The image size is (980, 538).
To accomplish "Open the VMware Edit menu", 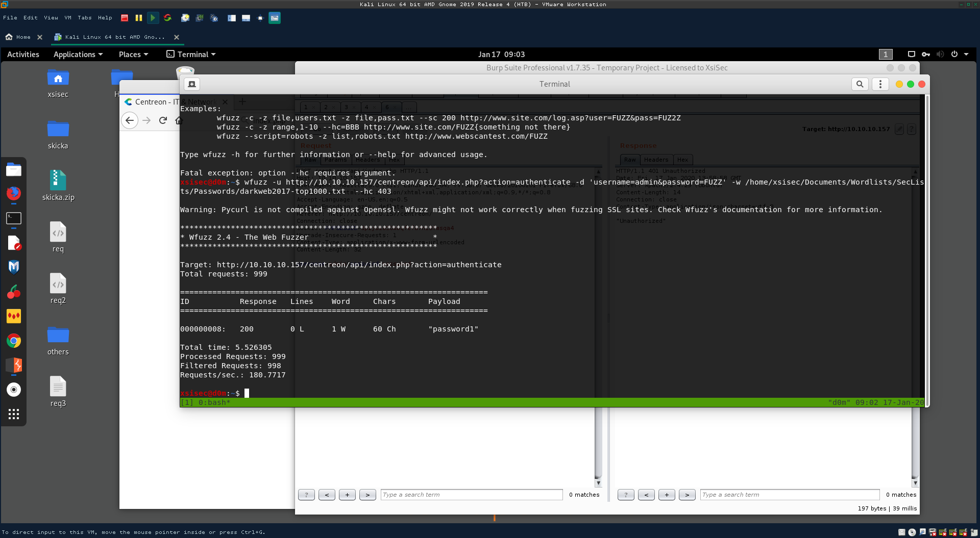I will click(x=31, y=18).
